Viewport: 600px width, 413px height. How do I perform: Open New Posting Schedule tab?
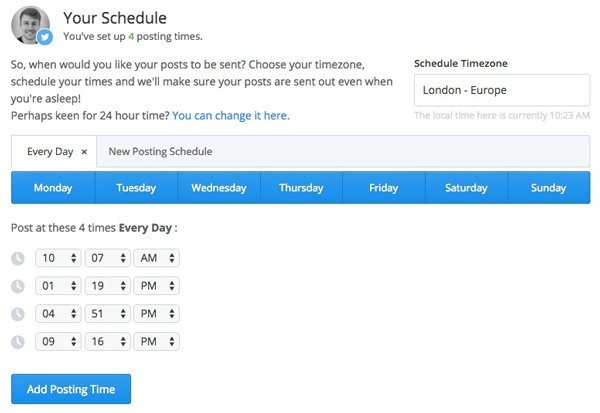point(160,152)
